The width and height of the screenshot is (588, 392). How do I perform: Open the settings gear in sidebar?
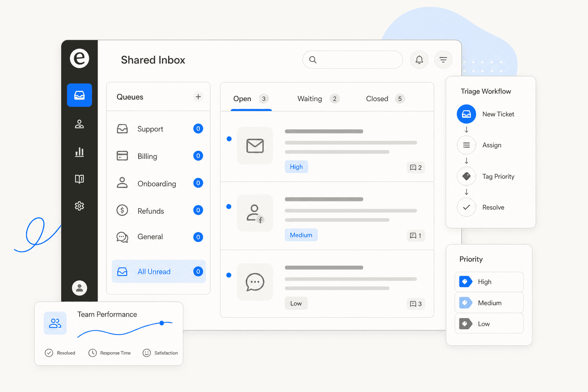[79, 206]
